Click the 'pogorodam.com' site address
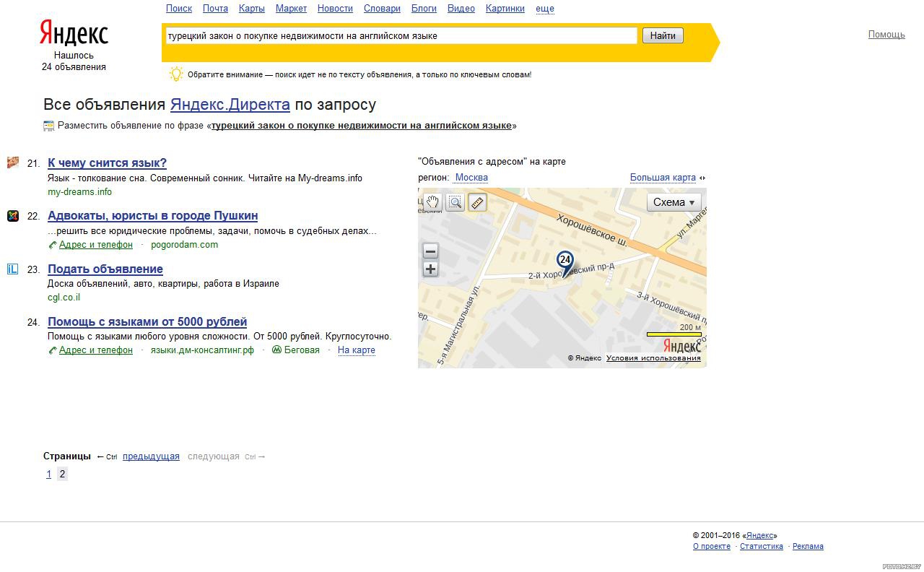This screenshot has width=924, height=572. [x=184, y=245]
